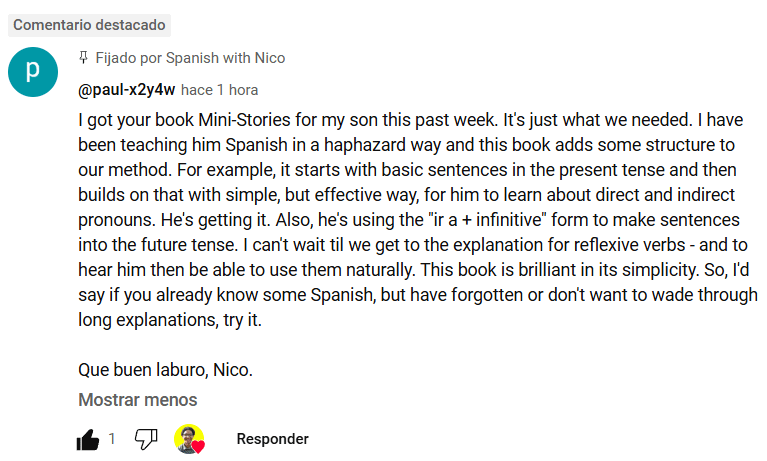The width and height of the screenshot is (767, 461).
Task: Click "Fijado por Spanish with Nico" text
Action: coord(190,58)
